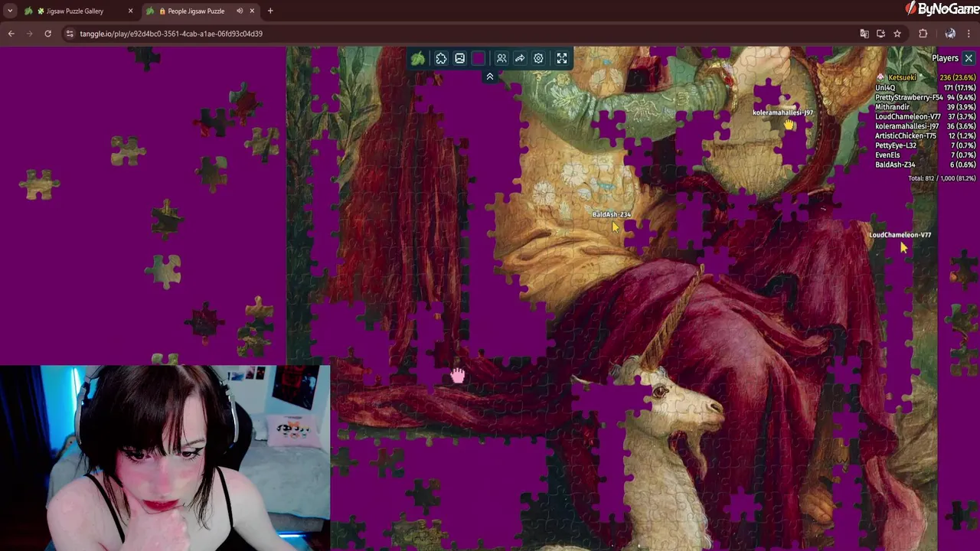Click ArtisticChicken-T75 in the players list
This screenshot has height=551, width=980.
[x=906, y=135]
